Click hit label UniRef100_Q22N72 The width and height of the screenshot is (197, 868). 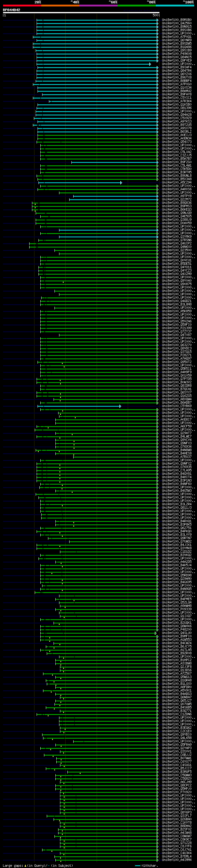[177, 200]
